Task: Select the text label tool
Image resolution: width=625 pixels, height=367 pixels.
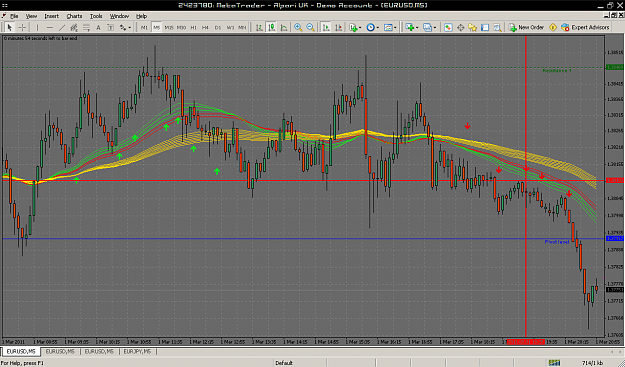Action: (110, 27)
